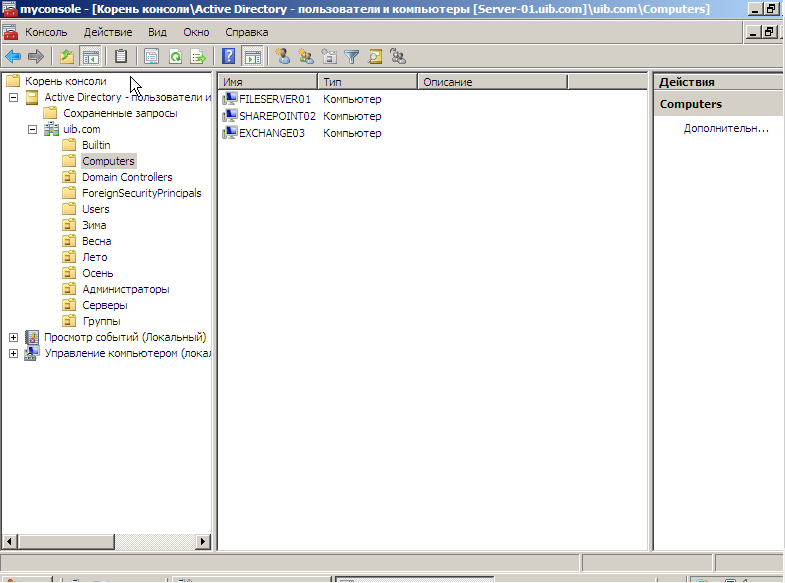Sort by the Описание column header
The height and width of the screenshot is (583, 785).
(x=493, y=82)
